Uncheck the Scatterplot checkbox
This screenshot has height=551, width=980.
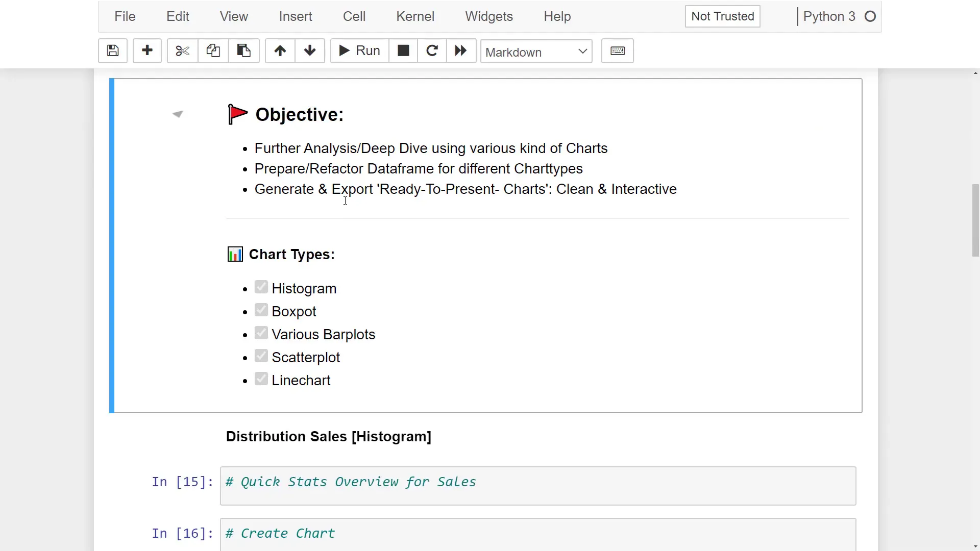pyautogui.click(x=261, y=356)
